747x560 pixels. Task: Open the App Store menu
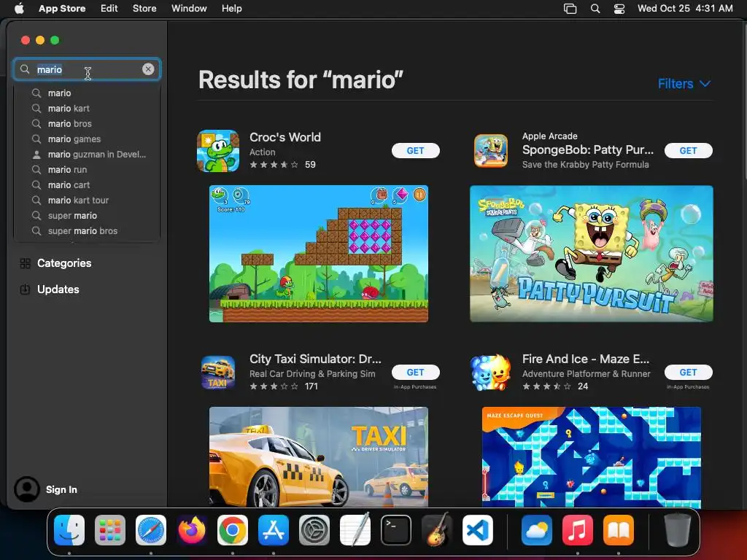tap(62, 9)
